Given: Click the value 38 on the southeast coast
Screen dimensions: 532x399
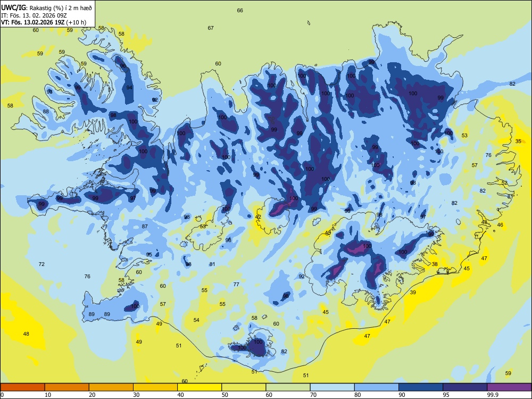Looking at the screenshot, I should (435, 264).
